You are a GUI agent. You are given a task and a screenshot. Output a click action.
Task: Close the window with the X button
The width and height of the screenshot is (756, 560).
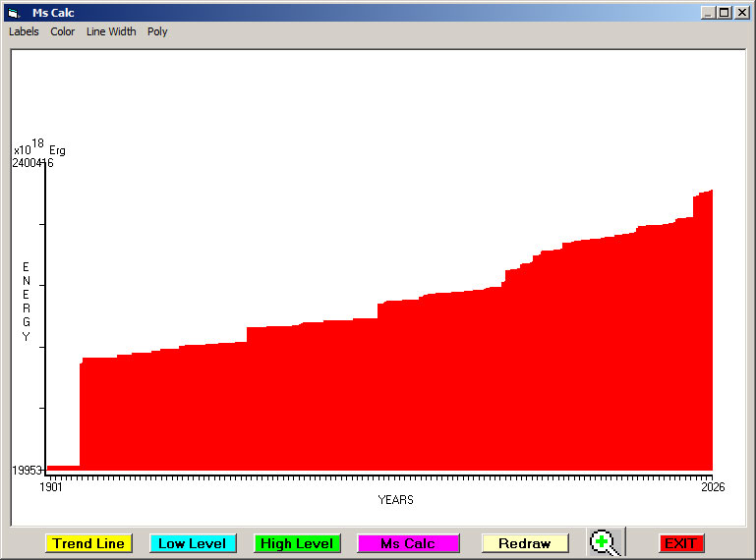point(741,13)
